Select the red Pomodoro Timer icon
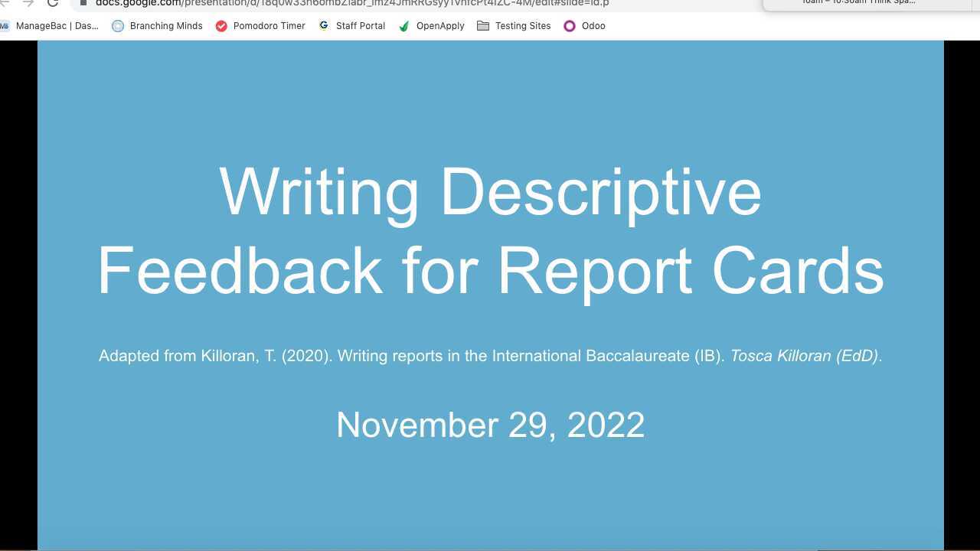 (x=222, y=25)
